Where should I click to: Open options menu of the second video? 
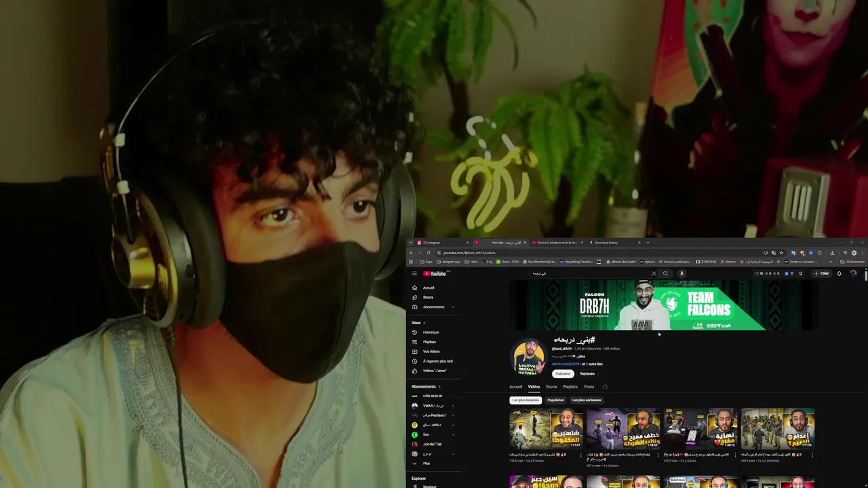(658, 455)
